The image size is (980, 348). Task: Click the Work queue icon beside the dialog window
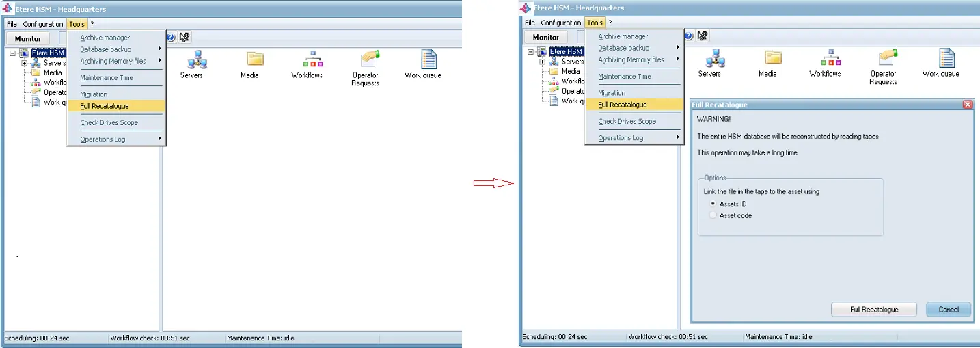click(x=946, y=59)
